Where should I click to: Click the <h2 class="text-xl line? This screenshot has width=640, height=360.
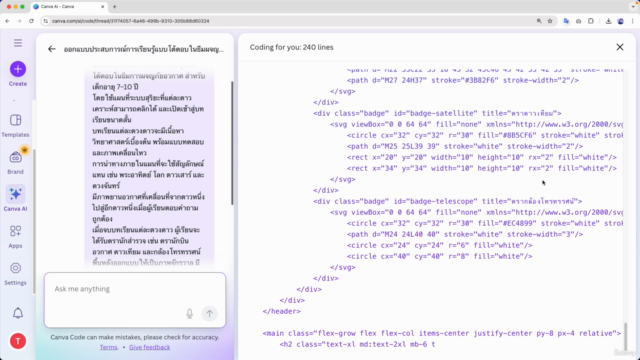[x=357, y=344]
